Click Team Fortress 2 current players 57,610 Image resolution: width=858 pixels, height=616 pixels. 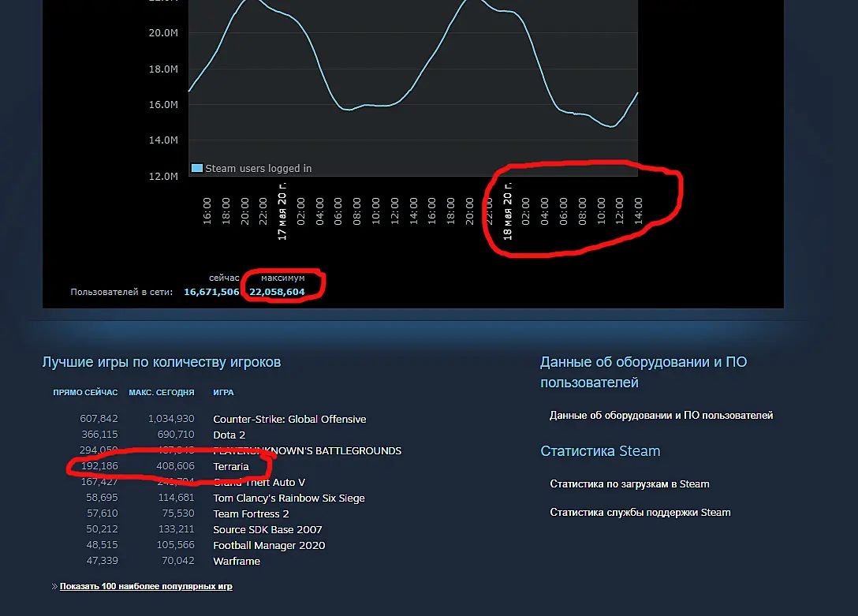(103, 513)
